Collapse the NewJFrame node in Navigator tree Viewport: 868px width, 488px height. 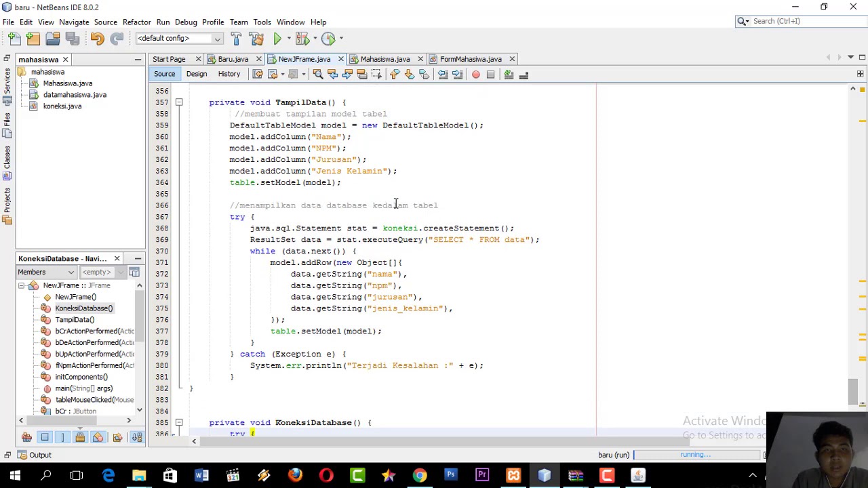(21, 286)
